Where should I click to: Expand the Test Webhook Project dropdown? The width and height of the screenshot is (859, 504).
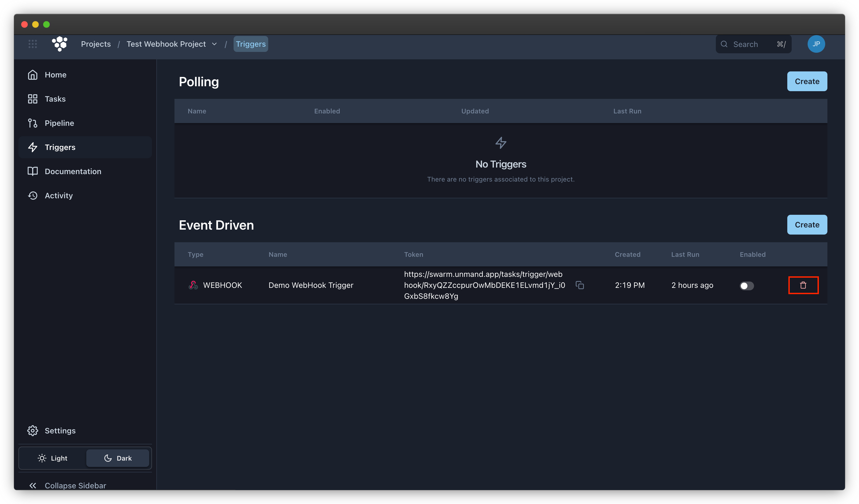point(214,44)
